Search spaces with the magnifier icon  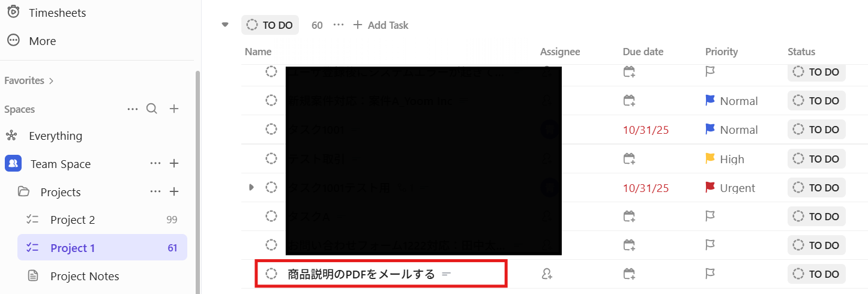coord(152,109)
